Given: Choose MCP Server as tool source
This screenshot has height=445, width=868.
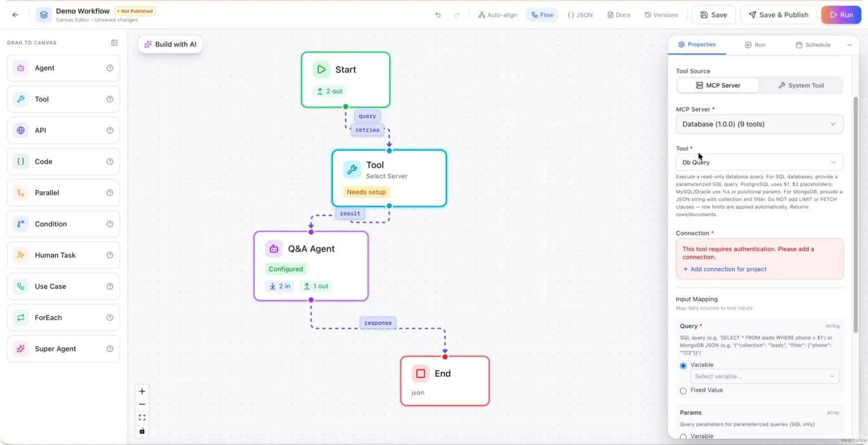Looking at the screenshot, I should (718, 86).
